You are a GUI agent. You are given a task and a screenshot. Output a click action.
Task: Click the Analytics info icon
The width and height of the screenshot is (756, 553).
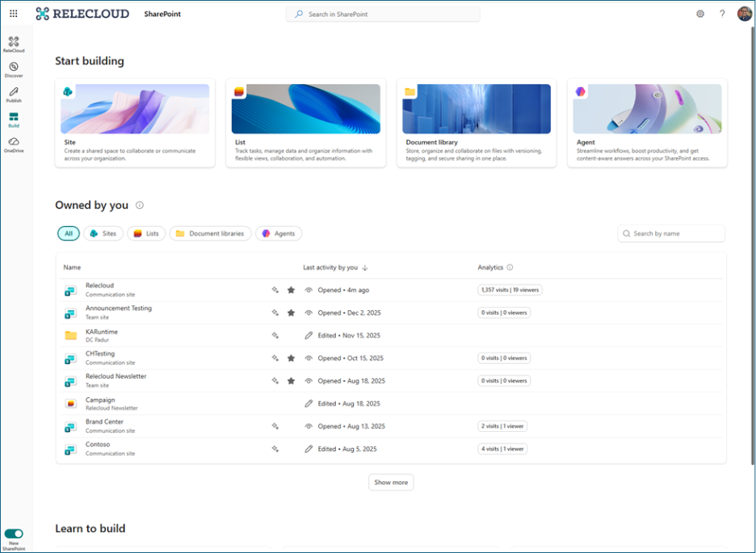pyautogui.click(x=510, y=267)
